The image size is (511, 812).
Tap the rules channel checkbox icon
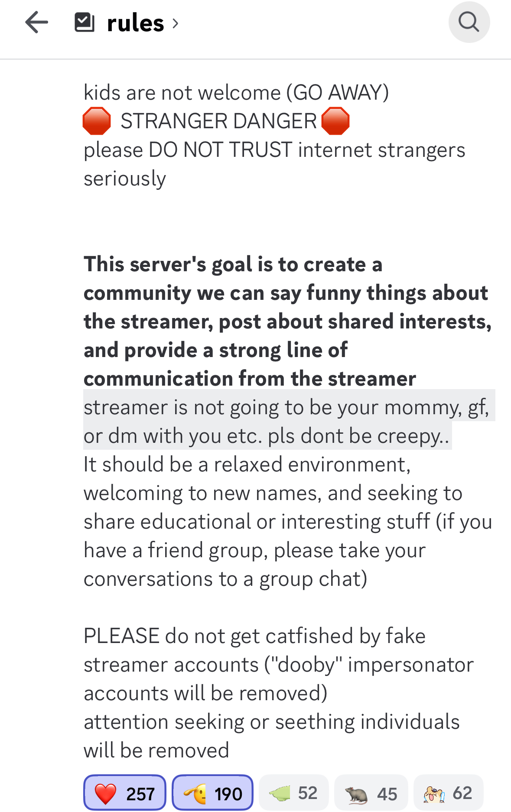85,23
